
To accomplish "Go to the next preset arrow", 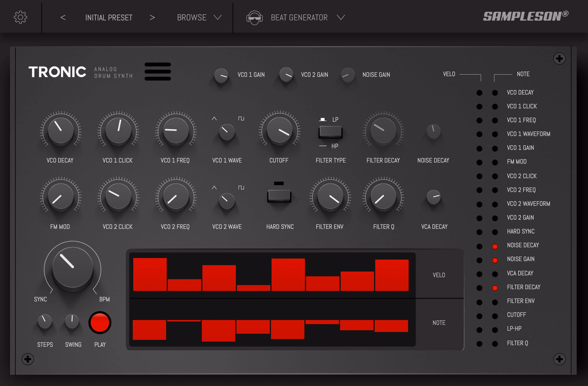I will coord(152,17).
